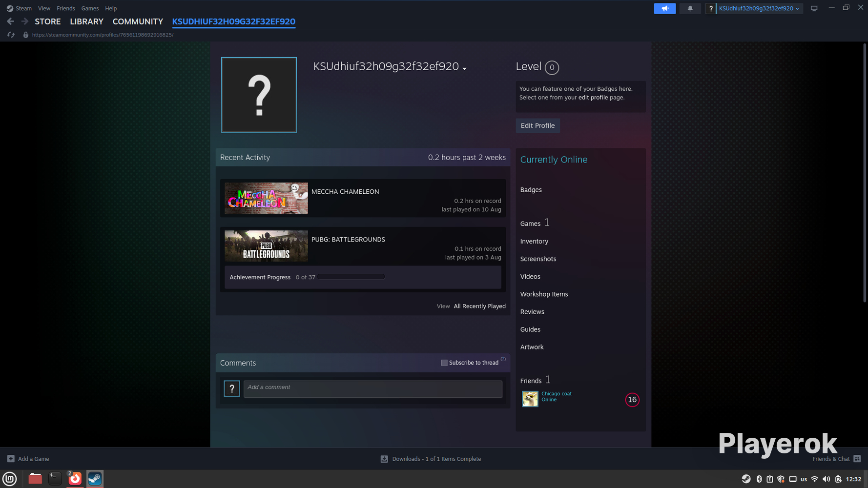Switch to the LIBRARY tab
Image resolution: width=868 pixels, height=488 pixels.
[x=86, y=21]
